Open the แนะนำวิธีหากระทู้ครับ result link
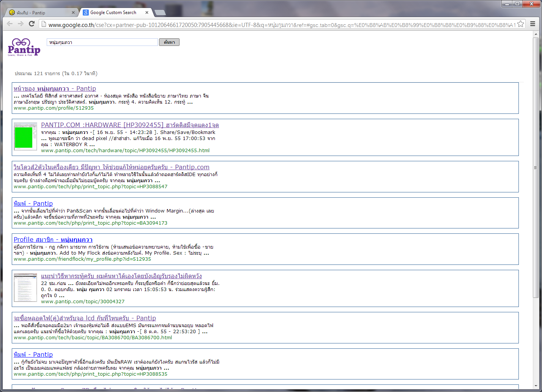 pos(121,276)
